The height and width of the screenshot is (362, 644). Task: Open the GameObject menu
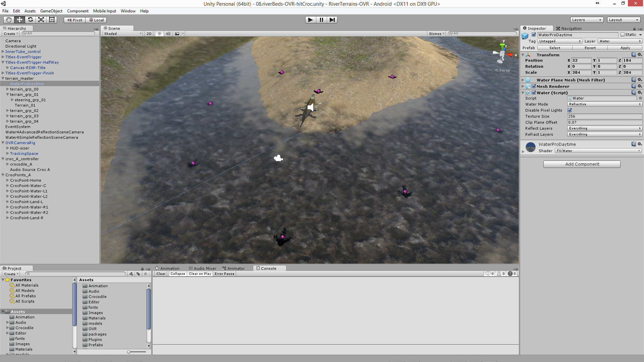[x=51, y=11]
